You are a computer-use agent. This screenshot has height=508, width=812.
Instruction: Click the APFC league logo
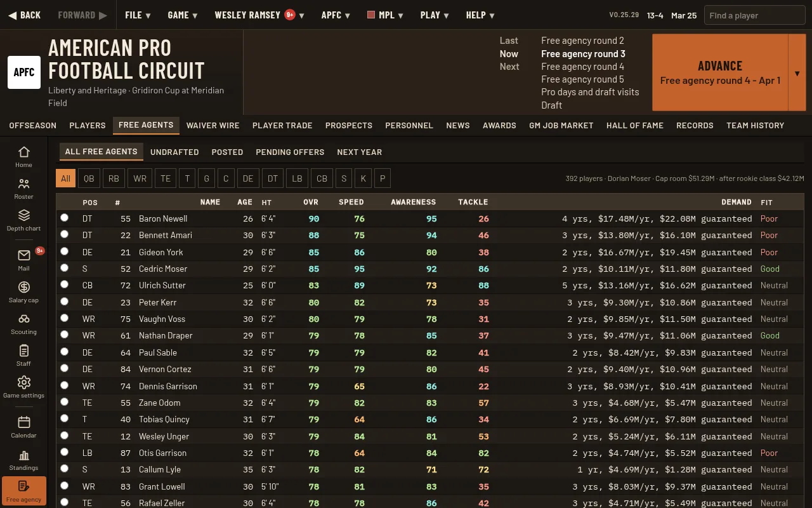pos(24,72)
